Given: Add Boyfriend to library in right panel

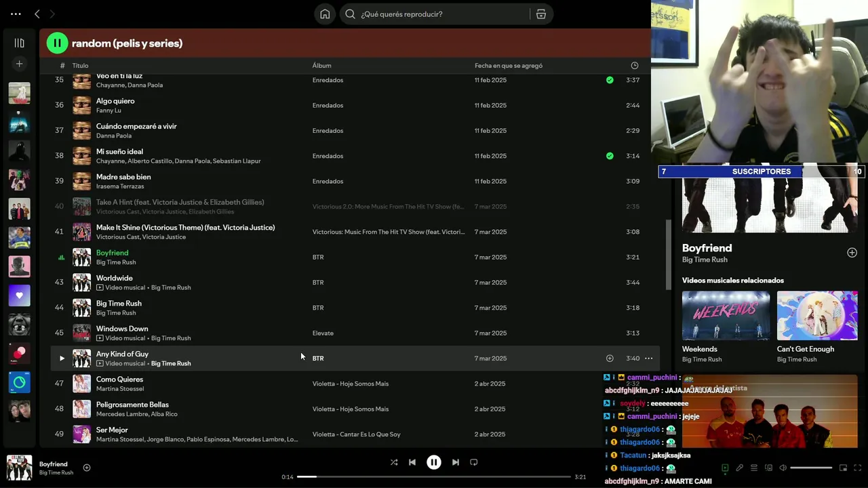Looking at the screenshot, I should [x=852, y=253].
